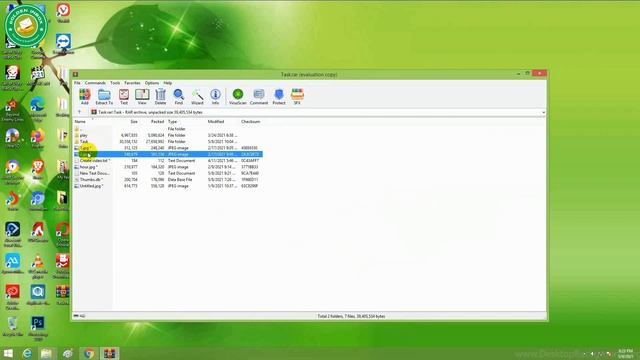Click the drive icon in WinRAR status bar
640x360 pixels.
(x=76, y=316)
